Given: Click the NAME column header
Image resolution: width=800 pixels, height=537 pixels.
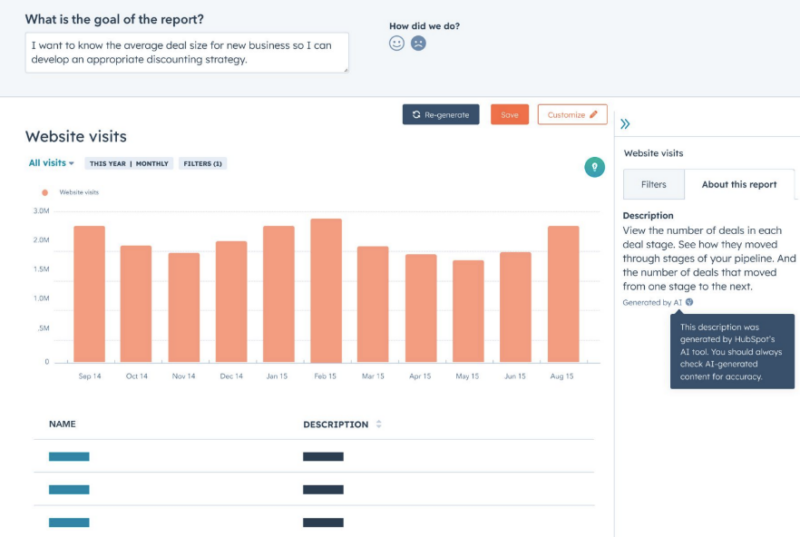Looking at the screenshot, I should (62, 424).
